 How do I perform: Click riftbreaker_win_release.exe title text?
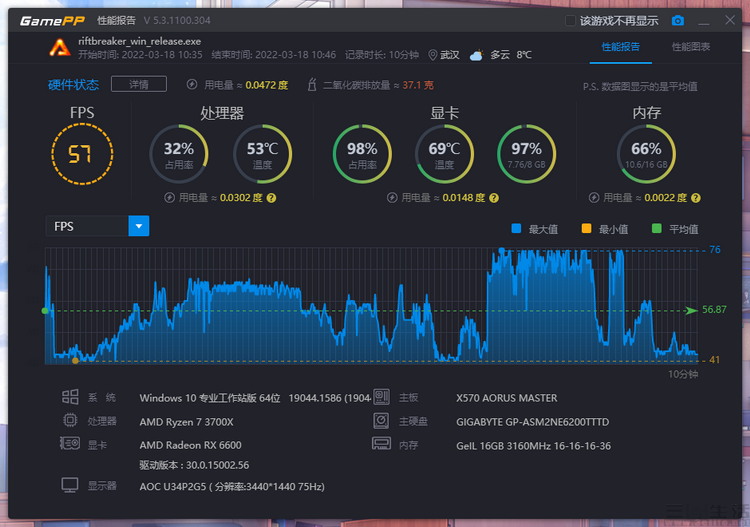click(140, 41)
